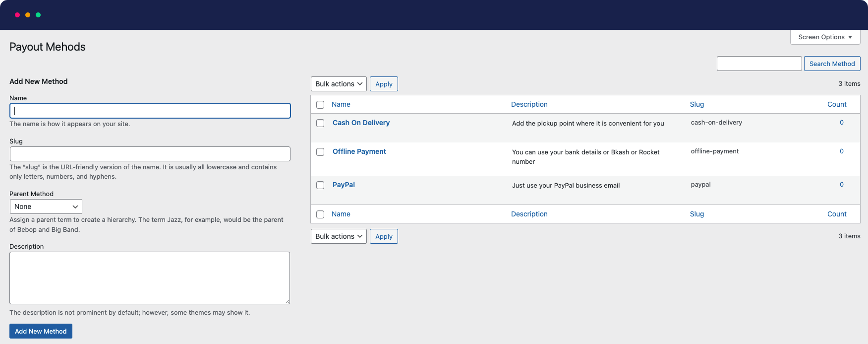Open the Parent Method dropdown
This screenshot has width=868, height=344.
coord(46,206)
